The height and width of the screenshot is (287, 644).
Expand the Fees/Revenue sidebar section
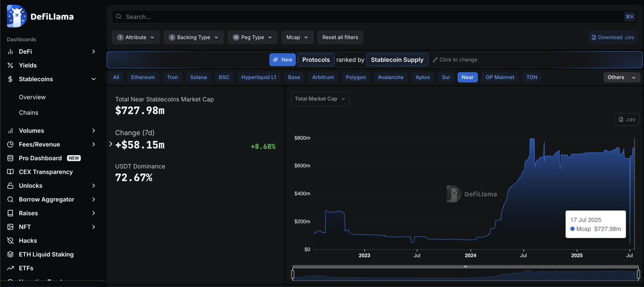pos(93,144)
